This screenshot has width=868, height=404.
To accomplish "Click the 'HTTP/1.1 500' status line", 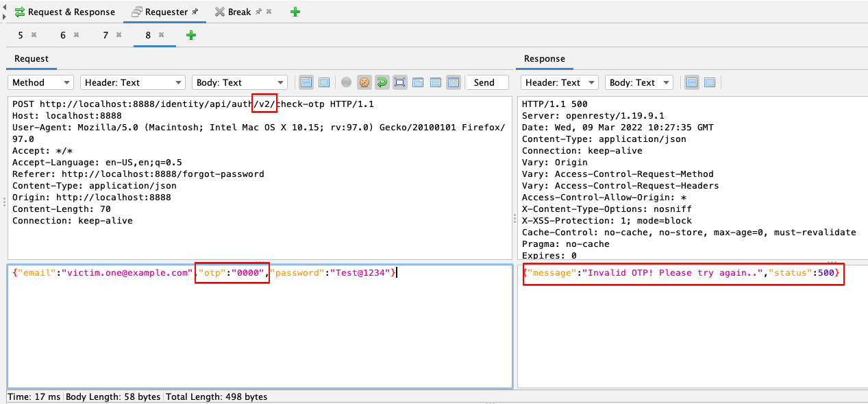I will pyautogui.click(x=554, y=104).
